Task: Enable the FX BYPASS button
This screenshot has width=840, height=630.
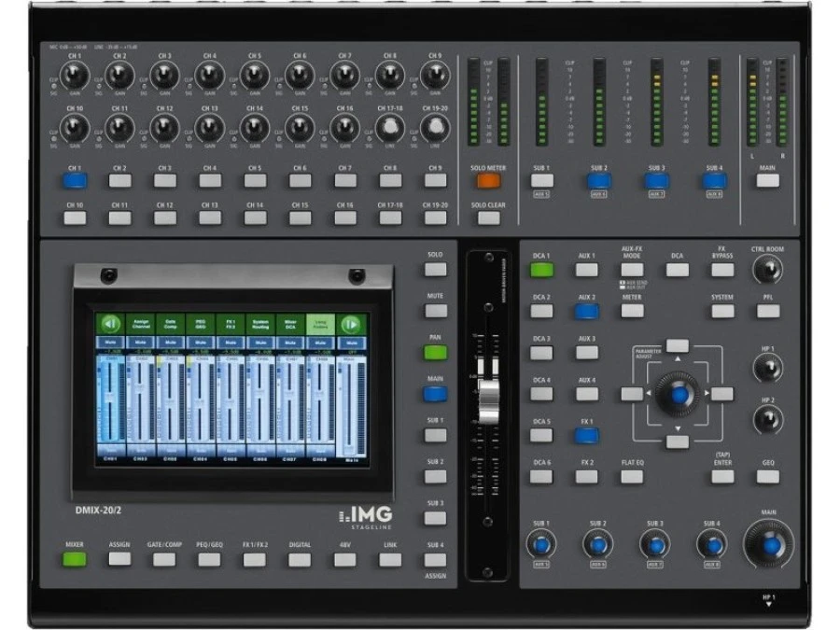Action: (x=721, y=270)
